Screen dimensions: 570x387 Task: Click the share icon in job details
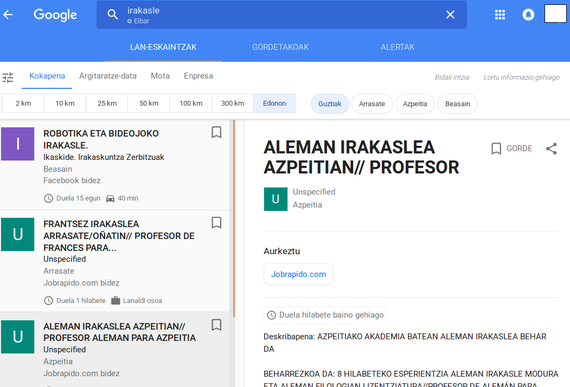pos(551,148)
